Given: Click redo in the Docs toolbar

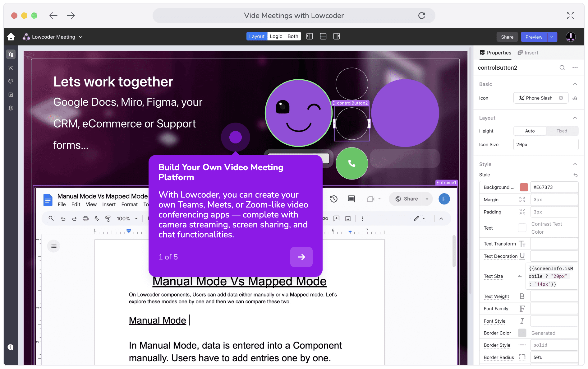Looking at the screenshot, I should coord(74,219).
